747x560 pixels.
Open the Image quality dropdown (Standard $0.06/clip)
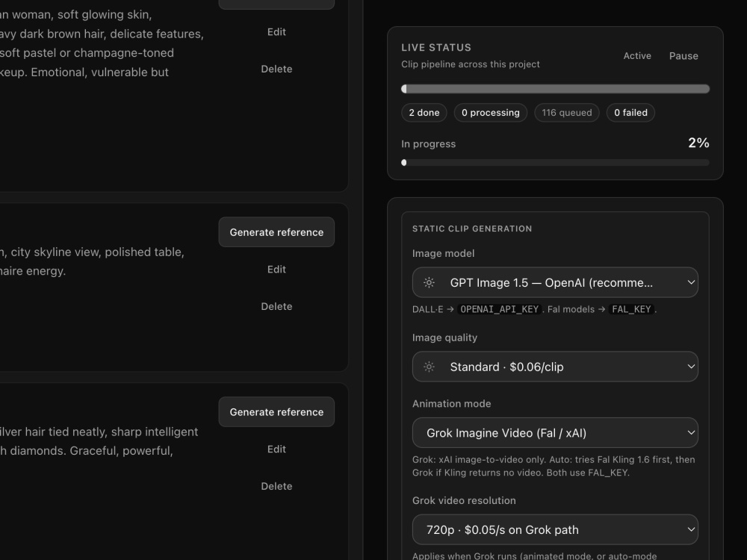555,367
